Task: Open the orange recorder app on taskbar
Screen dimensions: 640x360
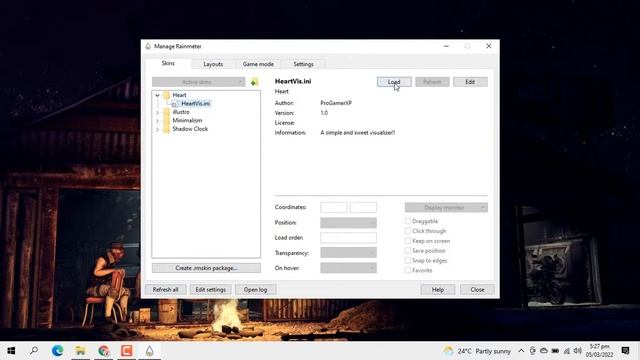Action: 127,351
